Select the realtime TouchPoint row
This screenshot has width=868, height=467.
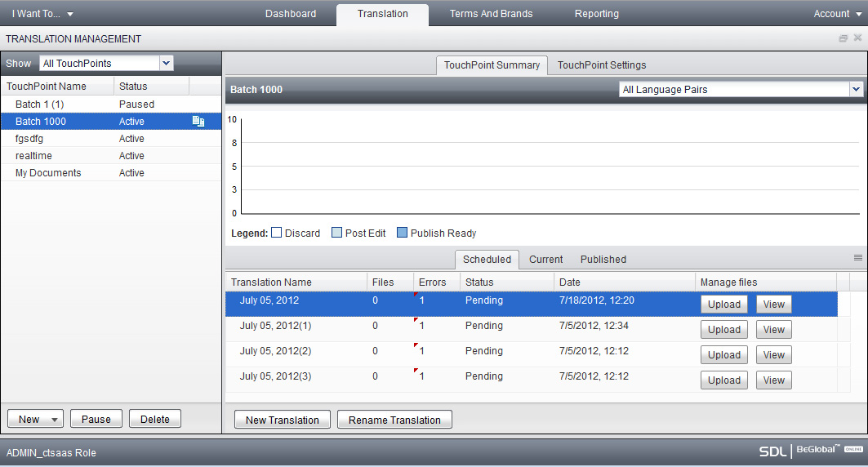[x=29, y=156]
